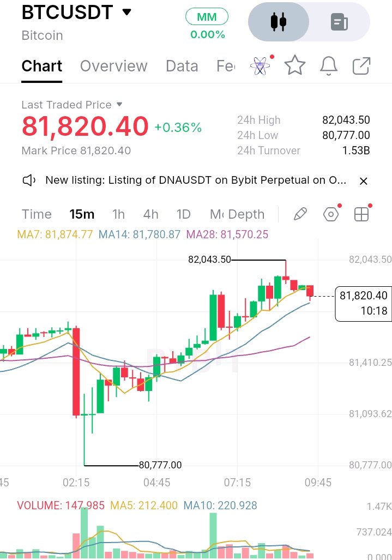Image resolution: width=392 pixels, height=560 pixels.
Task: Open the Data tab
Action: click(x=182, y=66)
